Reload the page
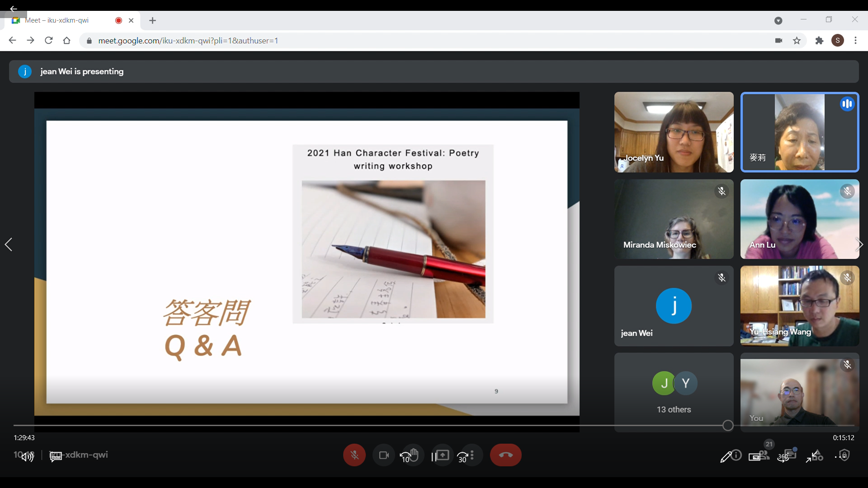Image resolution: width=868 pixels, height=488 pixels. (x=49, y=41)
